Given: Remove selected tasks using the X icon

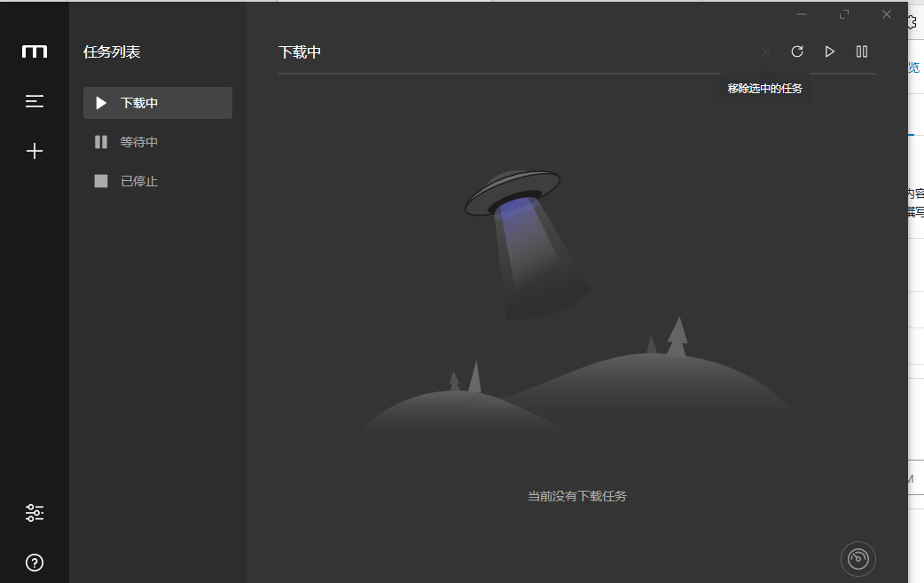Looking at the screenshot, I should pos(764,51).
